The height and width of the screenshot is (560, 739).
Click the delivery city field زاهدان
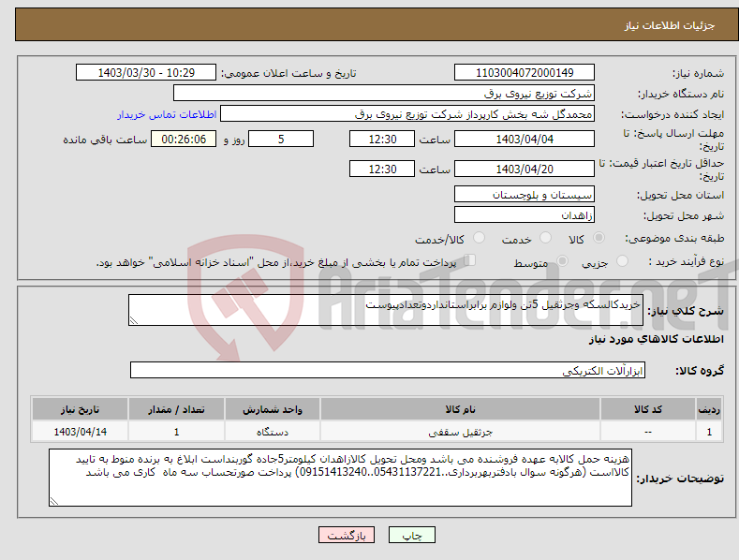[x=525, y=215]
